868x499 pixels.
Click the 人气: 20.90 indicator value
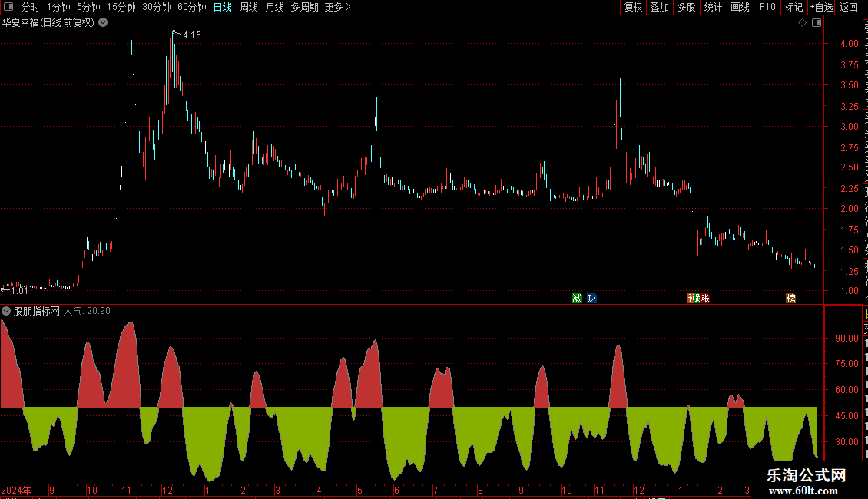coord(87,311)
